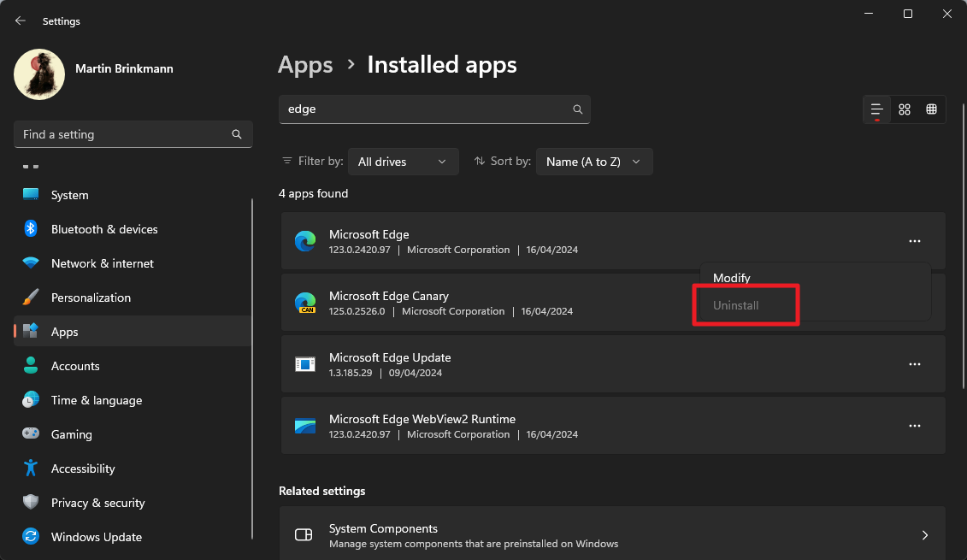967x560 pixels.
Task: Switch to list view layout icon
Action: [x=876, y=109]
